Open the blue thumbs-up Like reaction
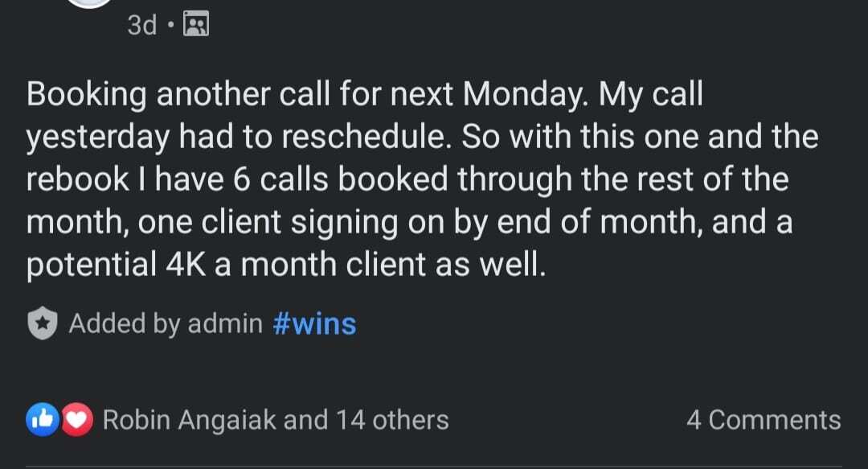Viewport: 868px width, 469px height. [x=43, y=420]
